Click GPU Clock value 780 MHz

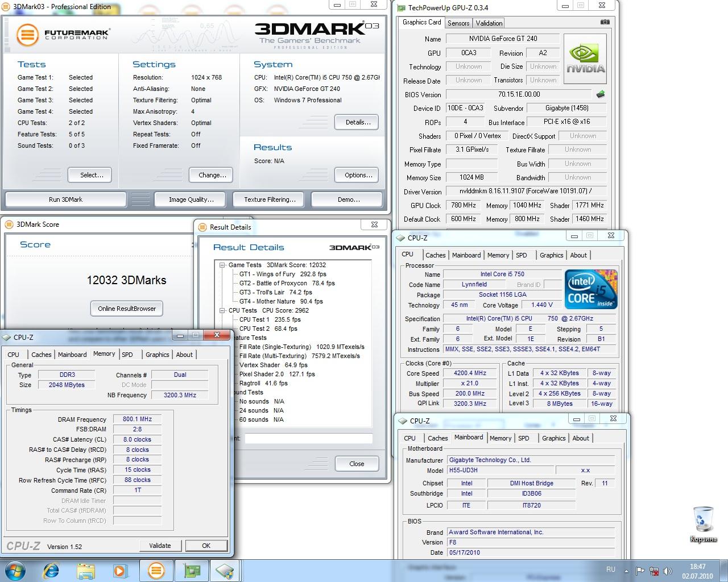point(464,205)
